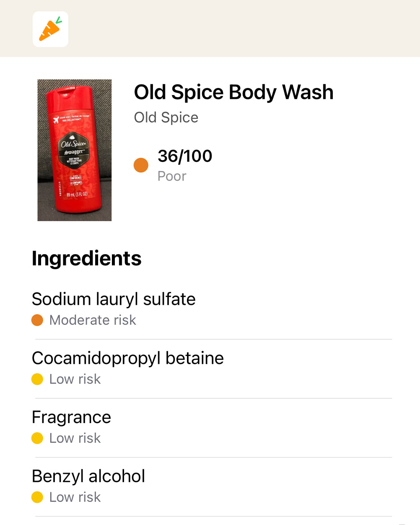Open the Old Spice brand link
The height and width of the screenshot is (525, 420).
point(166,117)
